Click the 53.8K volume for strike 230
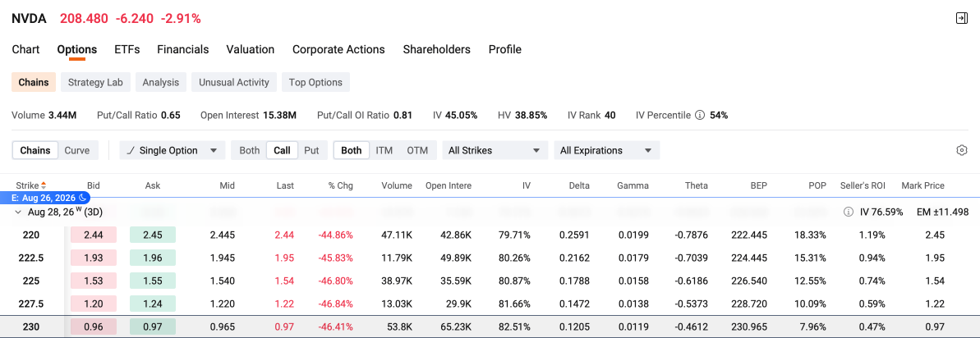The image size is (980, 338). point(399,327)
